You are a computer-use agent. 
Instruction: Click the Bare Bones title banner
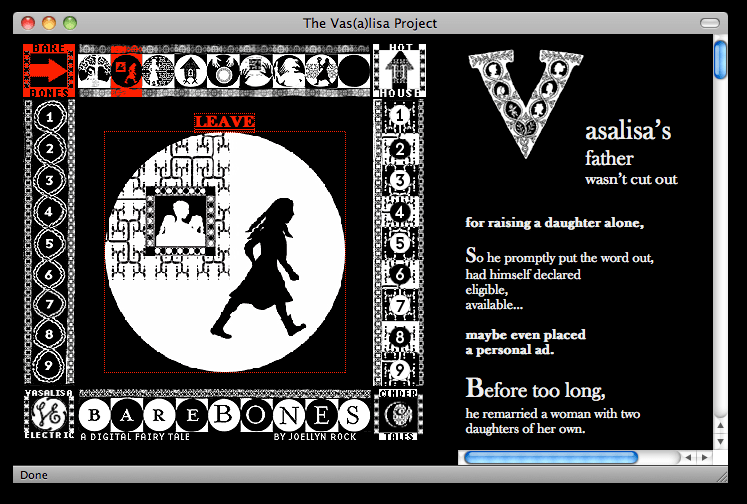[224, 416]
